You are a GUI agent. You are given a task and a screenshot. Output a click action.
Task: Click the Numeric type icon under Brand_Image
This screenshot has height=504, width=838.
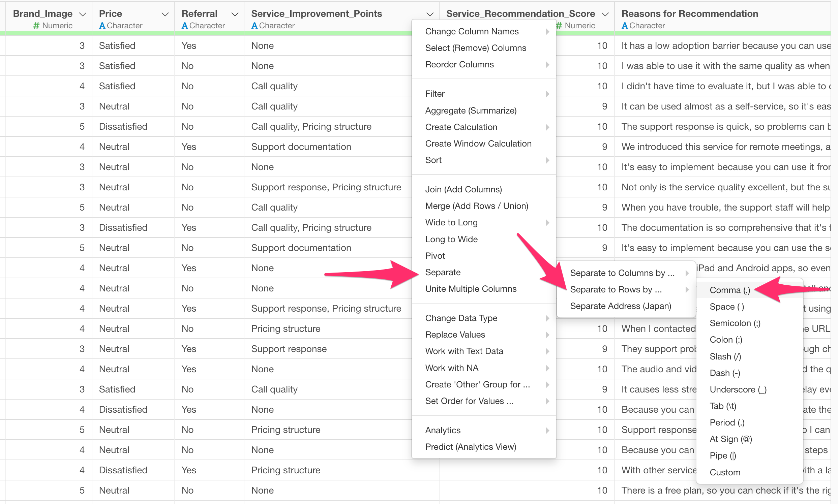tap(36, 26)
